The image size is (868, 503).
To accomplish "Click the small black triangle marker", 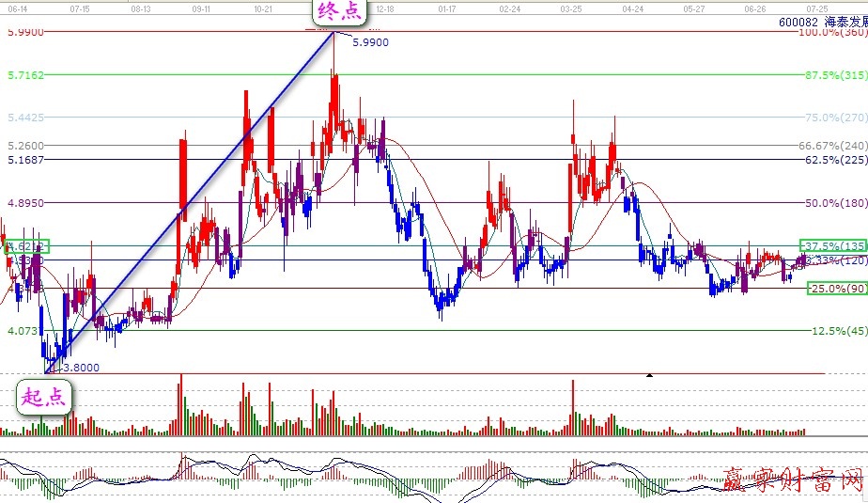I will 648,375.
